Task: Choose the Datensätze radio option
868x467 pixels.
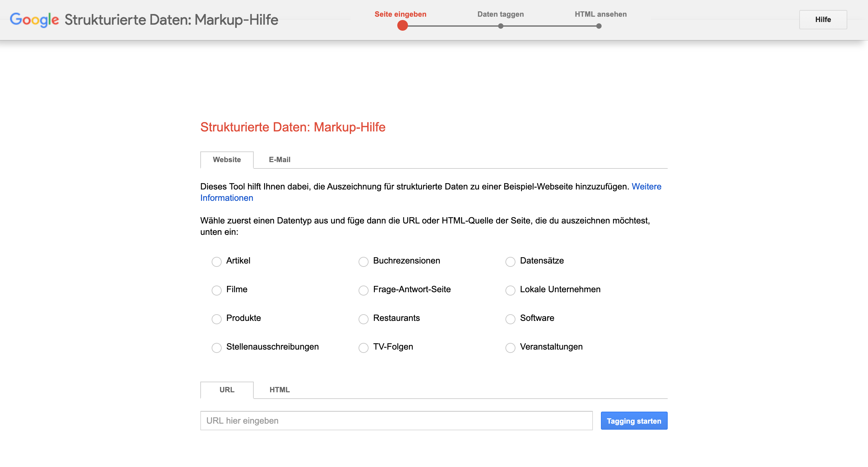Action: point(510,262)
